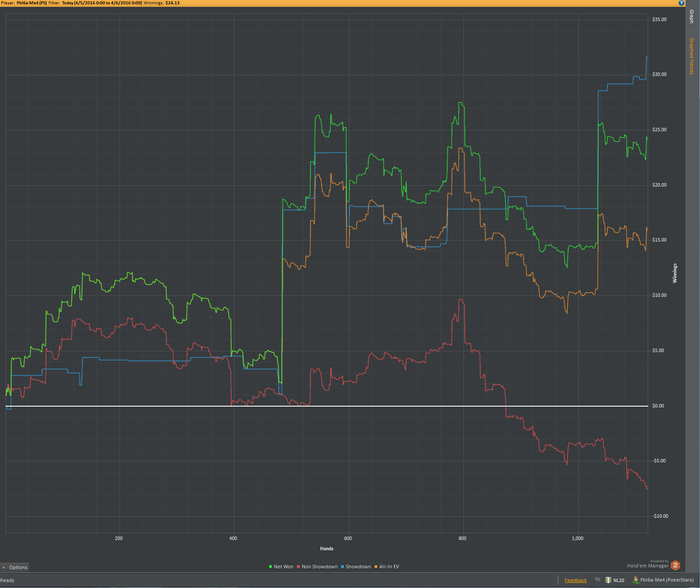Click the Winnings: $24.13 header text
This screenshot has width=700, height=588.
[162, 3]
